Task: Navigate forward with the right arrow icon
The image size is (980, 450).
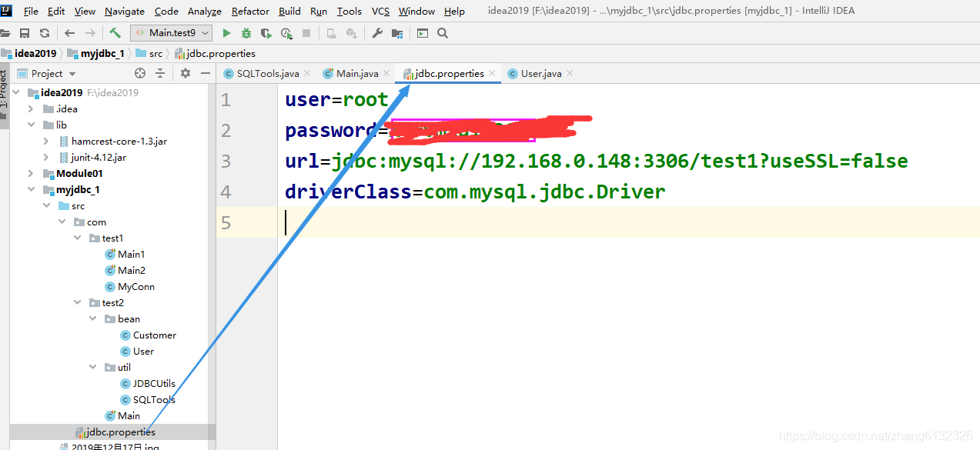Action: 90,33
